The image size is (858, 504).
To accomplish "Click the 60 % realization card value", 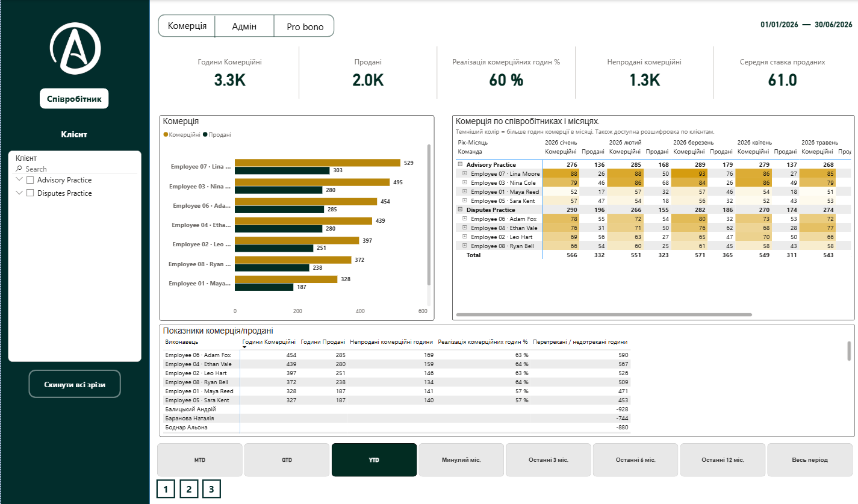I will click(x=506, y=80).
